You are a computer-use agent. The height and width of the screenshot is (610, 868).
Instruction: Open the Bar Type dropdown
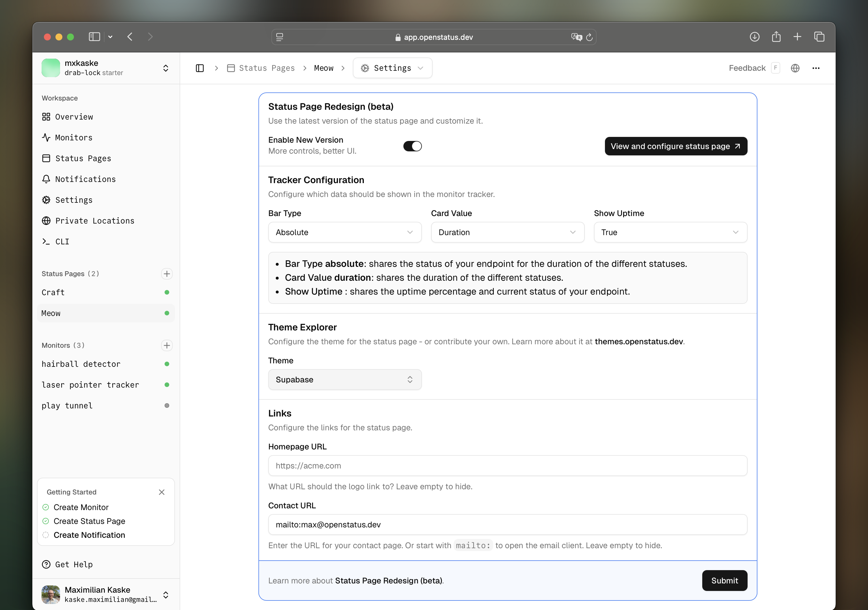coord(344,232)
